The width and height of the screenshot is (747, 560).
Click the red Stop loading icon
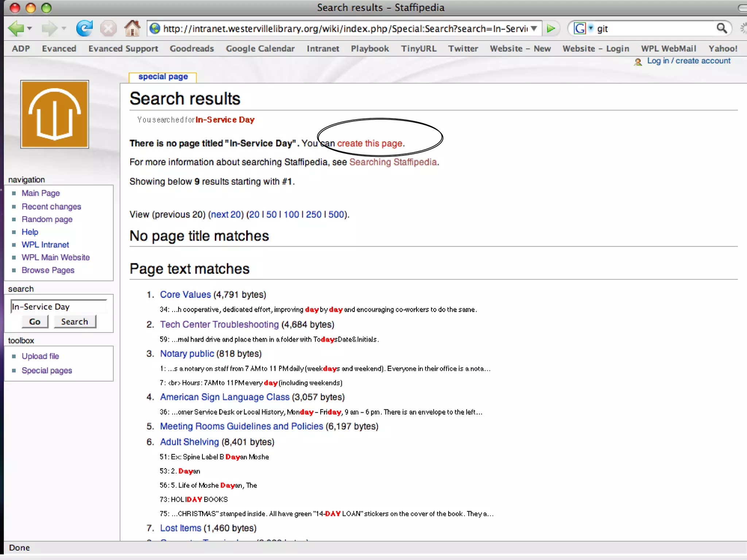pos(108,28)
